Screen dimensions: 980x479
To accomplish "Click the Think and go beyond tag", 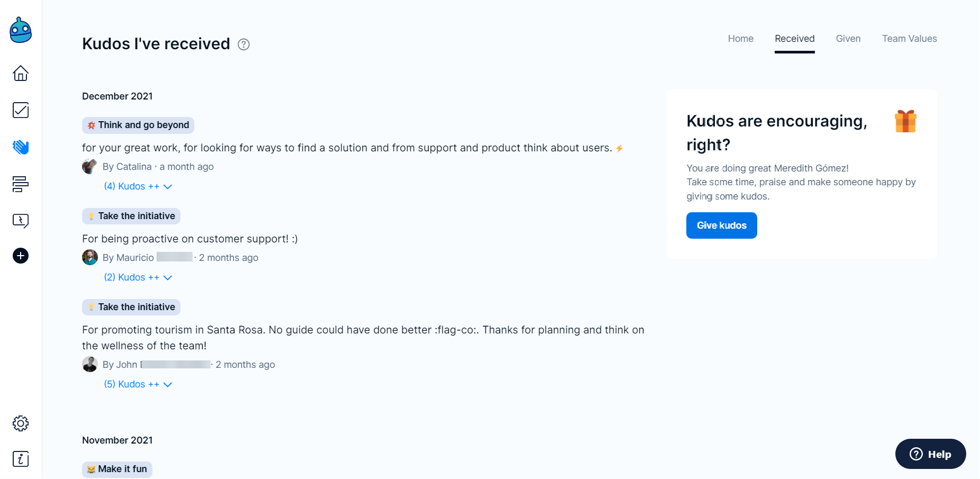I will [138, 125].
